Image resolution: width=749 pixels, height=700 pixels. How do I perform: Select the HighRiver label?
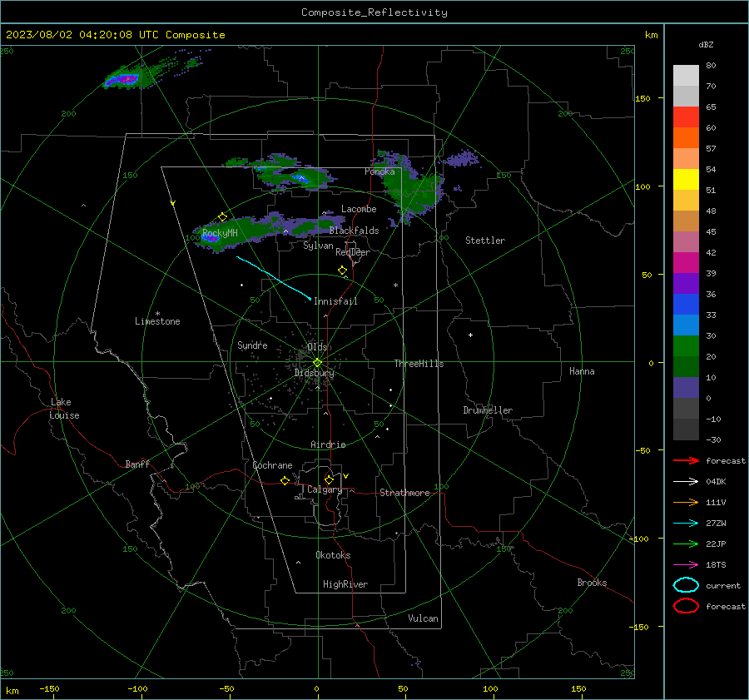pos(345,584)
